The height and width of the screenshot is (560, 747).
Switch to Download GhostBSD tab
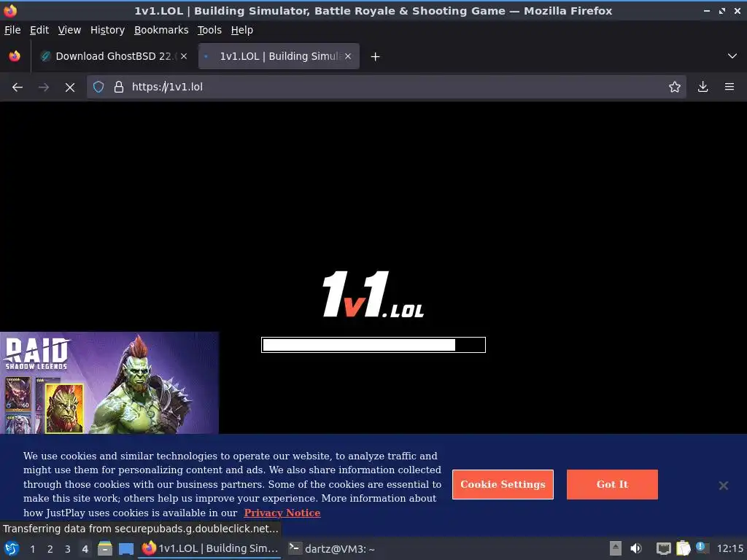pyautogui.click(x=113, y=56)
